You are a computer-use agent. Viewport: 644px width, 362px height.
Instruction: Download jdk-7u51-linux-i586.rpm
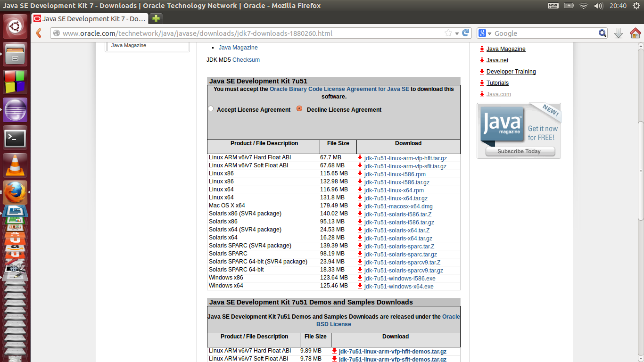click(x=395, y=174)
